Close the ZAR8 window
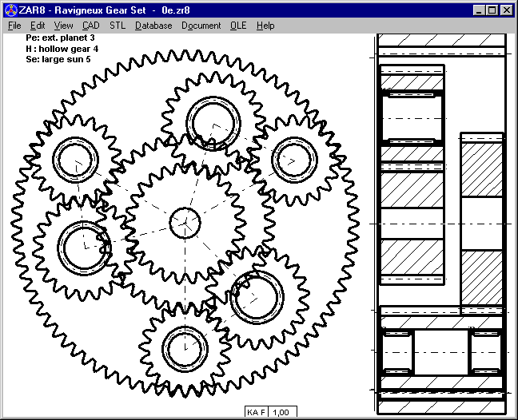This screenshot has height=420, width=518. 507,10
